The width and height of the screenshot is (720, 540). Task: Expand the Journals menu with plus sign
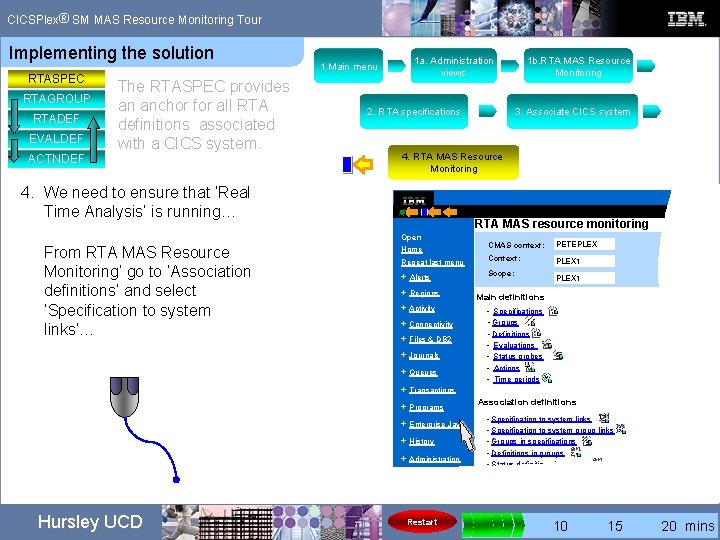403,354
